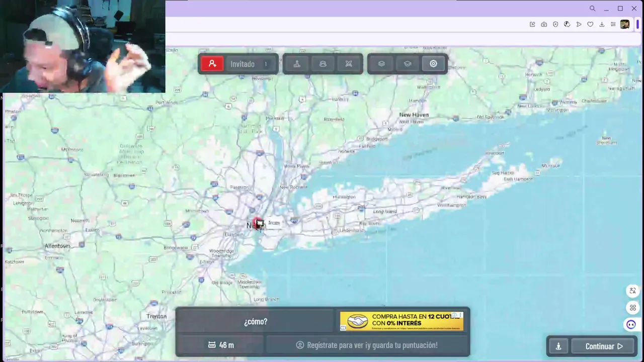Click the Continuar button

[604, 346]
